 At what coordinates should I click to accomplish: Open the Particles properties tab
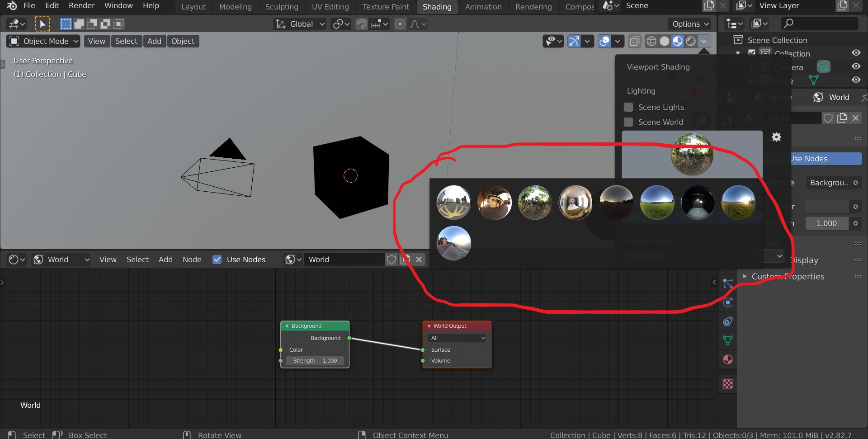coord(727,283)
